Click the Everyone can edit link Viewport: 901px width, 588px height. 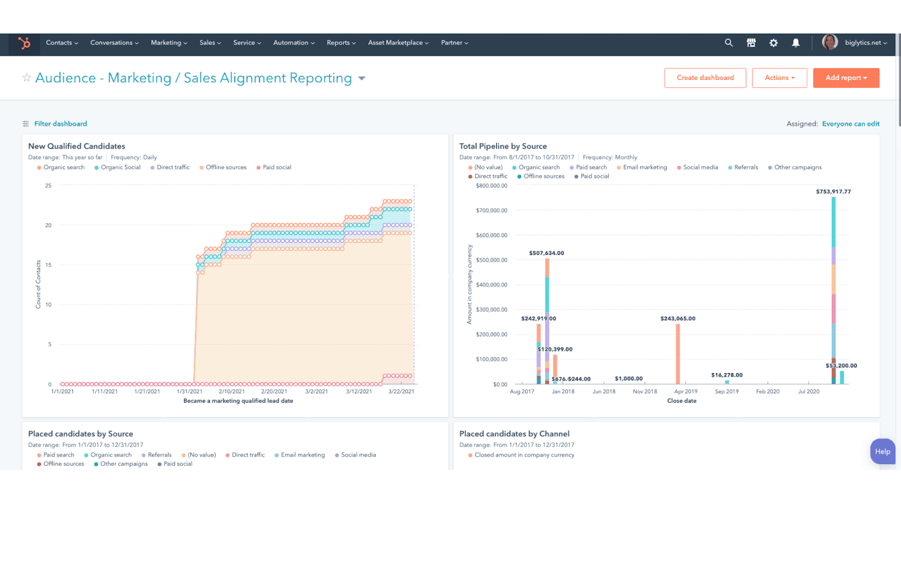851,123
